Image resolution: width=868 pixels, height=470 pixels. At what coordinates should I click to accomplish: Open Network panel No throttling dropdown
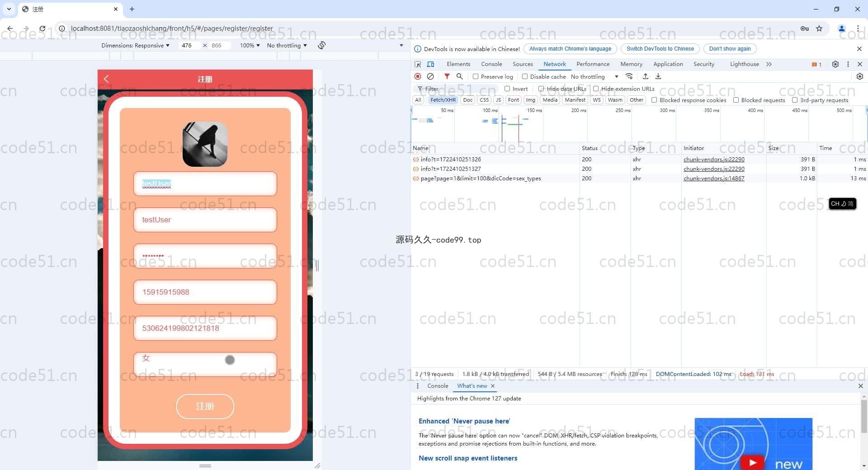coord(594,76)
